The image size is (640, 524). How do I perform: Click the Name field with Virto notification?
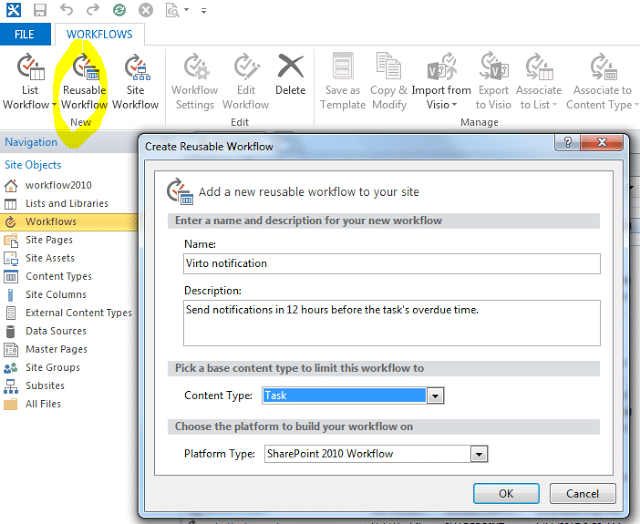pyautogui.click(x=391, y=263)
